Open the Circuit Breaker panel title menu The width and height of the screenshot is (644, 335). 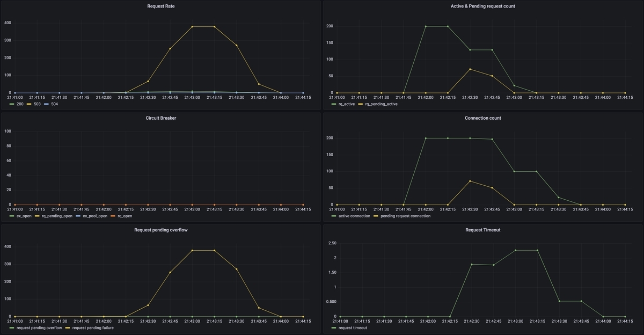pyautogui.click(x=160, y=118)
